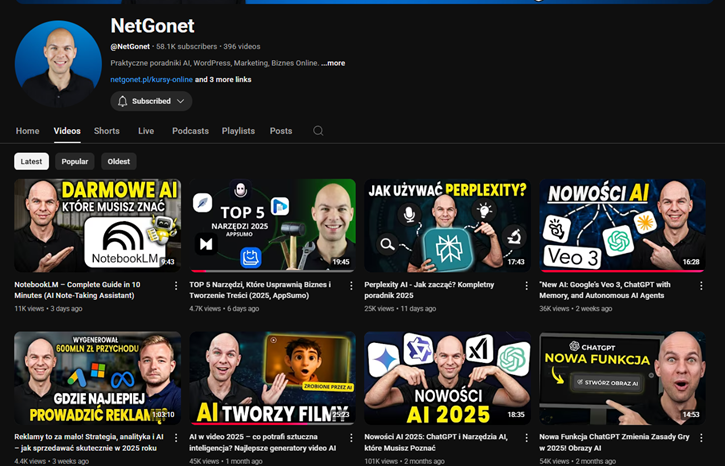Click '36K views • 2 weeks ago' text

pyautogui.click(x=576, y=308)
